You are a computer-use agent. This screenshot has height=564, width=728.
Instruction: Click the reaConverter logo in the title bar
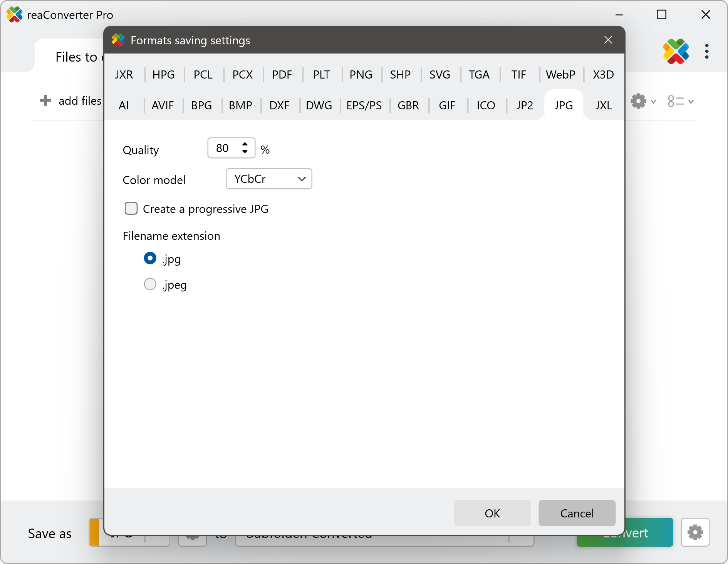(x=15, y=15)
